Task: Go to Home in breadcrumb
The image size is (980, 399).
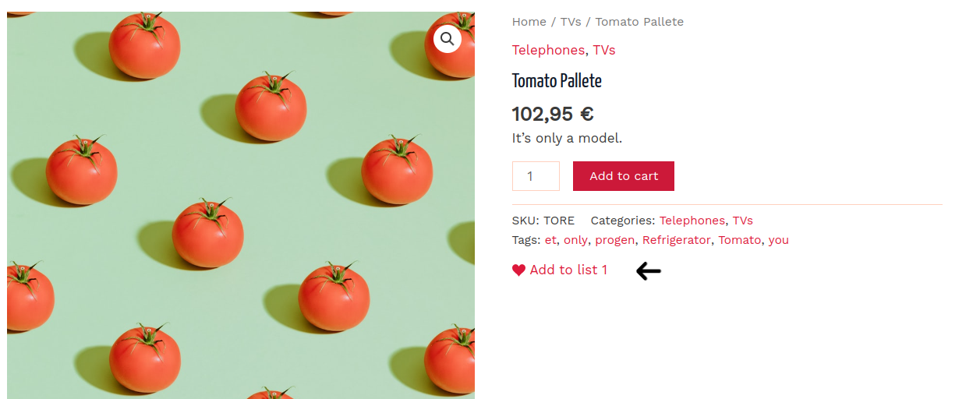Action: coord(529,22)
